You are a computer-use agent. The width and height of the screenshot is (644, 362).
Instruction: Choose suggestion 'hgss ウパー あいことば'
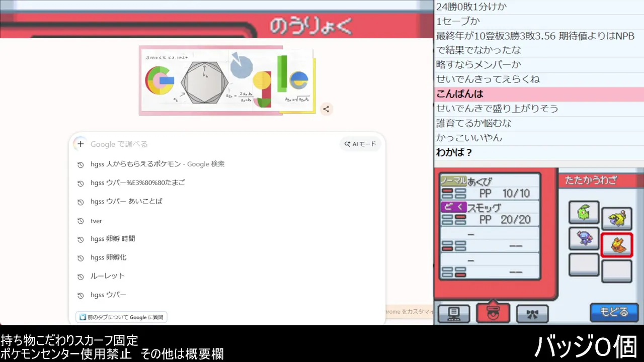pyautogui.click(x=226, y=202)
